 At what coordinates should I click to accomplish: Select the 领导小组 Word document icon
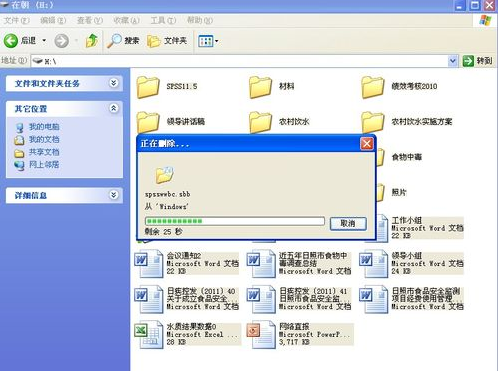pos(374,263)
